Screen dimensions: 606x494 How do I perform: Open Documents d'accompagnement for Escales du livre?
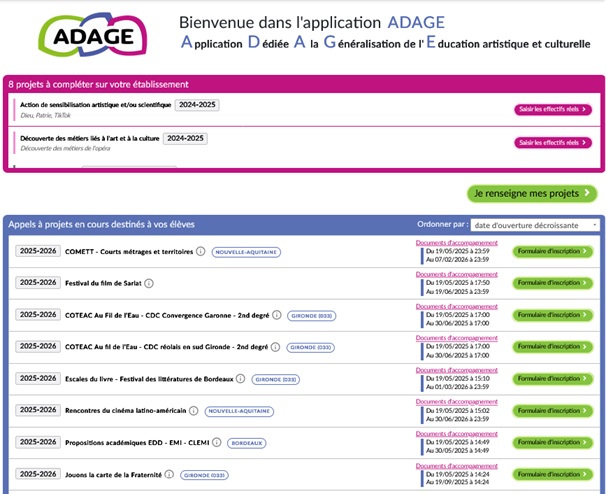coord(456,370)
